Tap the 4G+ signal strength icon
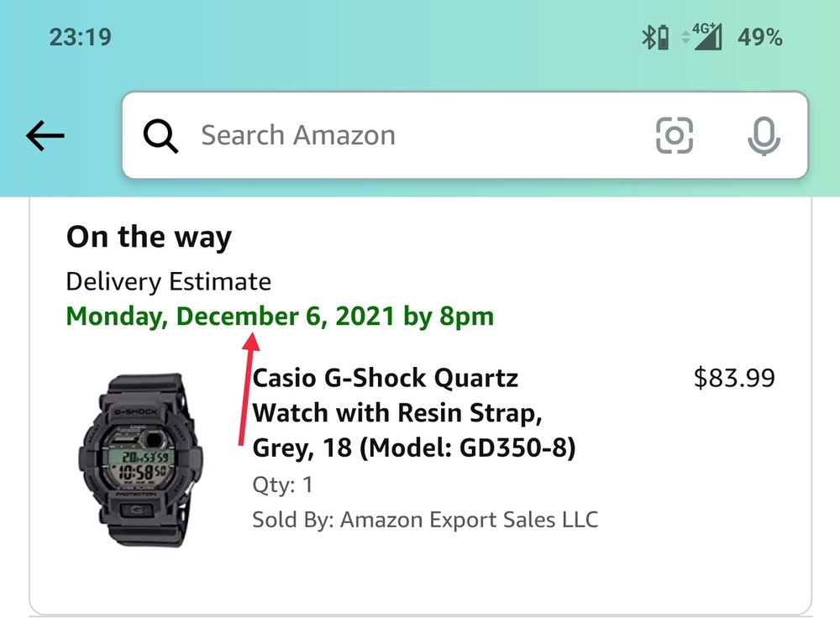840x618 pixels. pyautogui.click(x=708, y=38)
